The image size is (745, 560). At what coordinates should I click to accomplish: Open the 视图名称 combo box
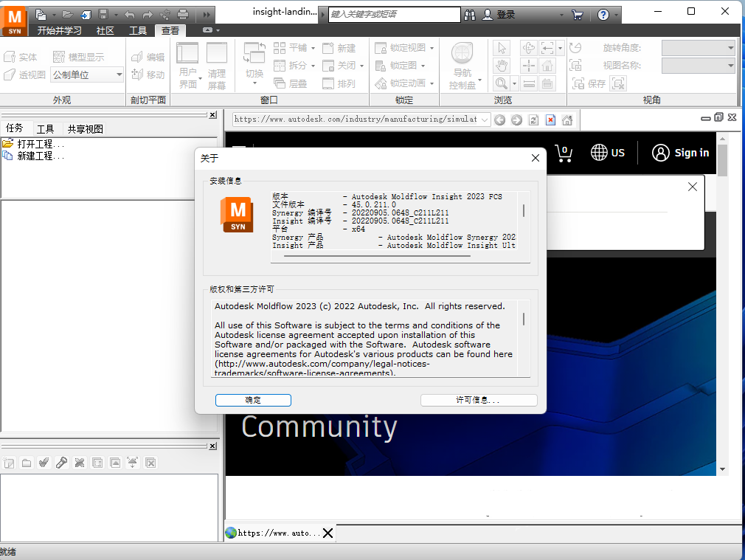pyautogui.click(x=699, y=66)
